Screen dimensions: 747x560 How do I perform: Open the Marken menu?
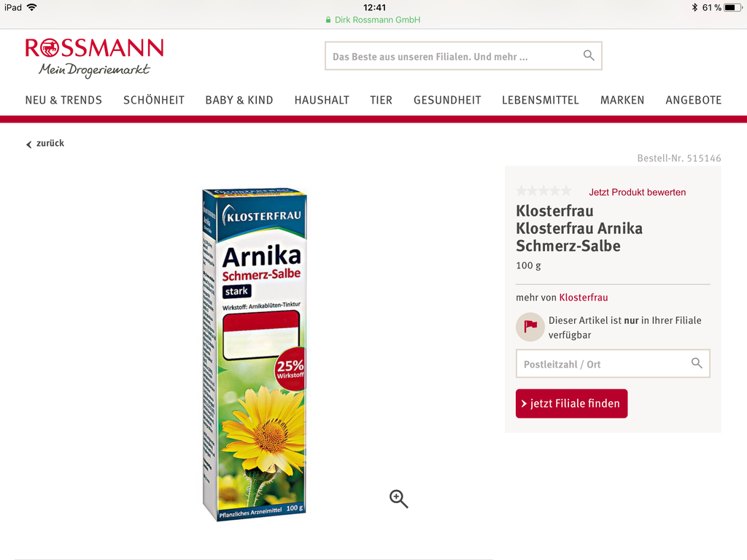[x=622, y=100]
